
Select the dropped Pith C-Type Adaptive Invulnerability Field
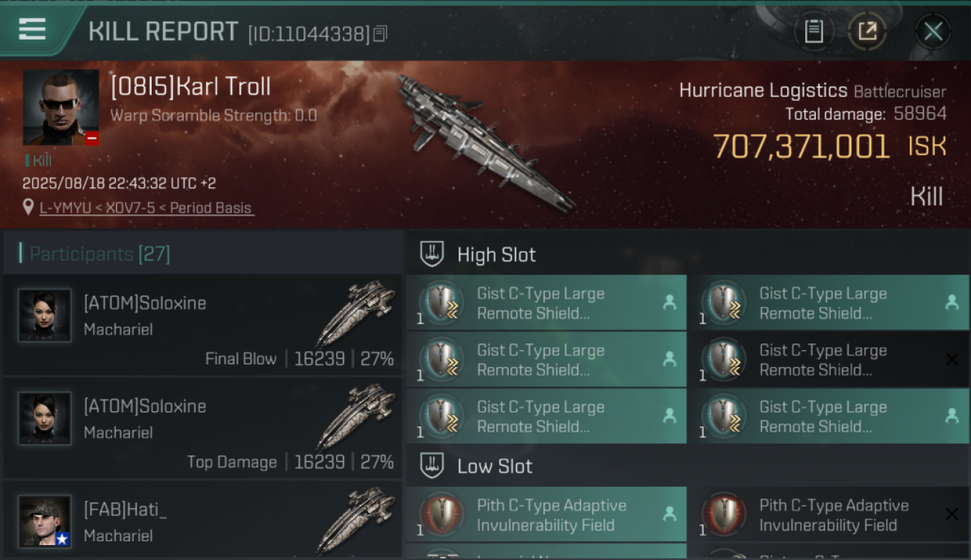pos(546,514)
